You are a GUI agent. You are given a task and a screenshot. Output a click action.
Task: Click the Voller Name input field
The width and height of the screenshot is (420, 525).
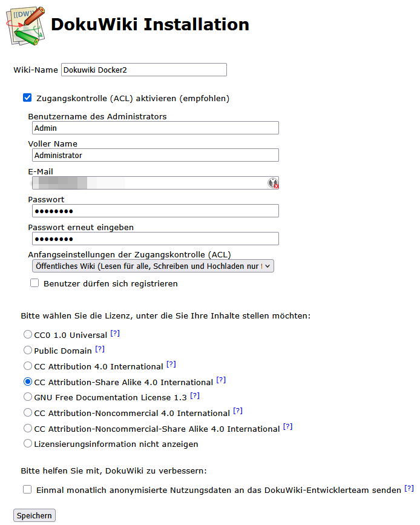point(155,155)
